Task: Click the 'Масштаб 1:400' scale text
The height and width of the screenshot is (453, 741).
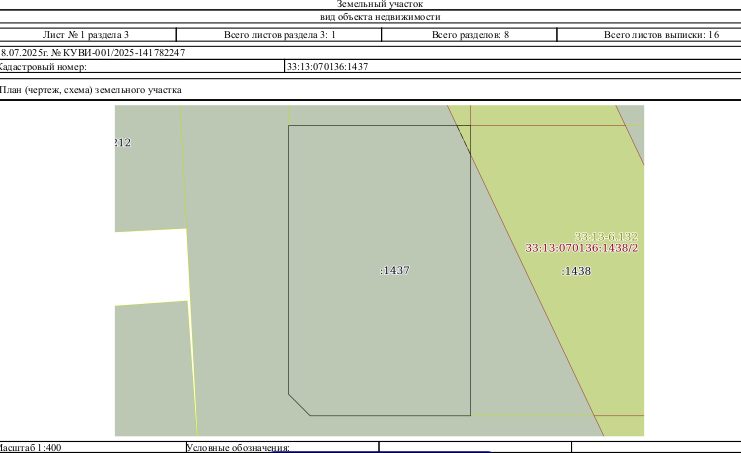Action: (x=30, y=447)
